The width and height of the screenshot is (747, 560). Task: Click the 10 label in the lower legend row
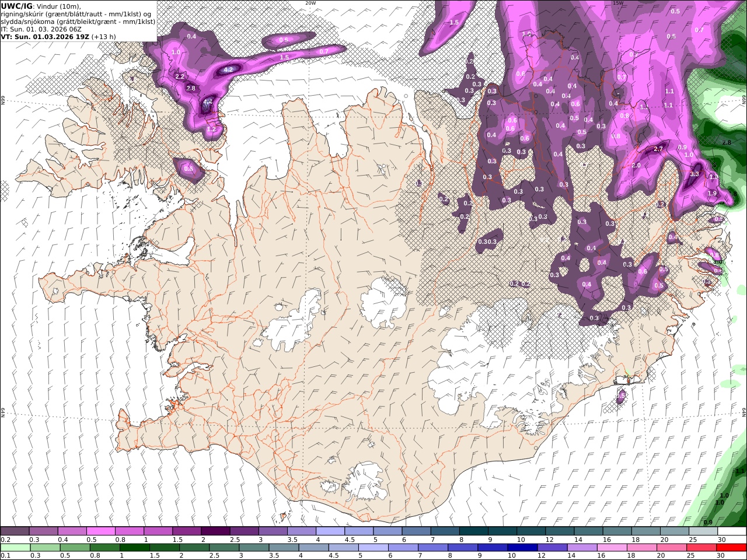tap(512, 555)
